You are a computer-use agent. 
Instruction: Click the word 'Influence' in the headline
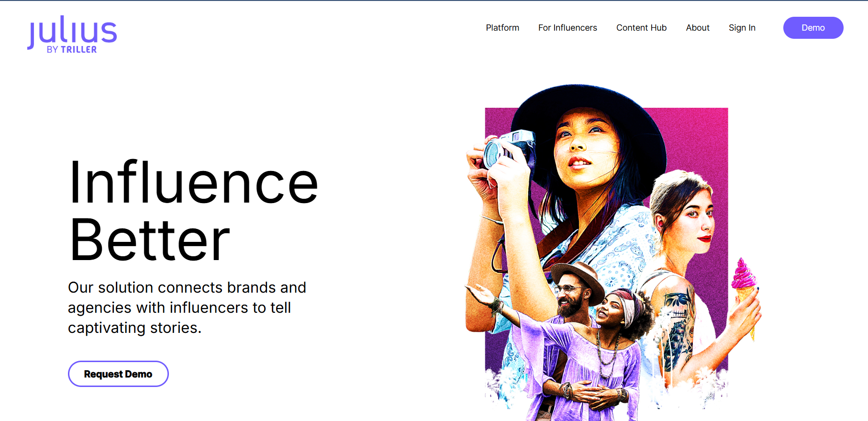point(193,183)
